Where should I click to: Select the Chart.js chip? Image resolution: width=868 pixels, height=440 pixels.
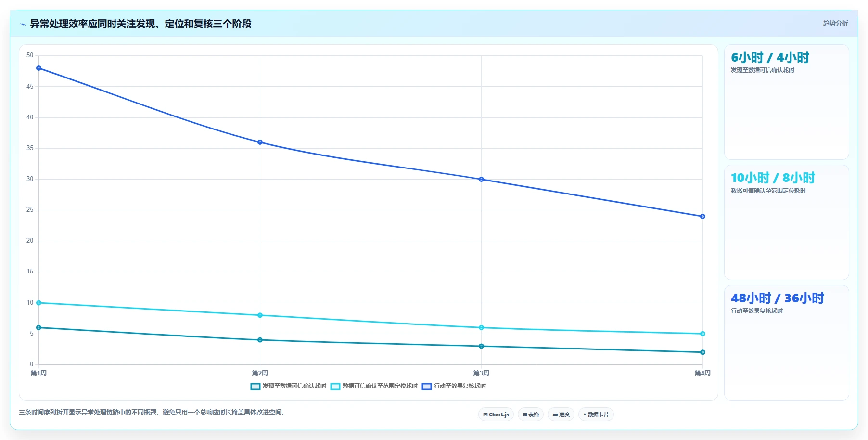pos(496,414)
